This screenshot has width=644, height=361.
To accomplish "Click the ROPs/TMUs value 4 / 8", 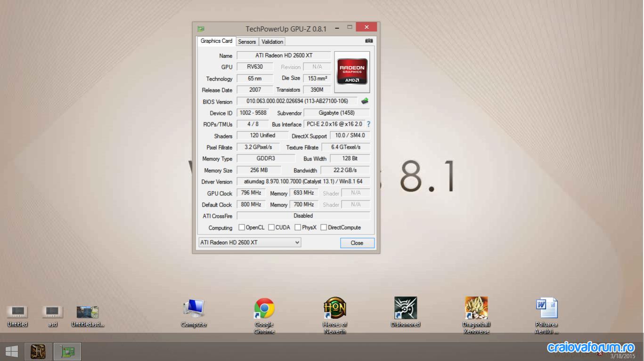I will (x=253, y=124).
